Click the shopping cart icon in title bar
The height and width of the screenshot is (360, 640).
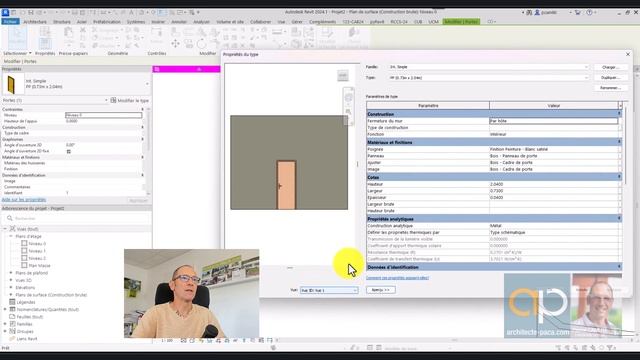coord(578,13)
